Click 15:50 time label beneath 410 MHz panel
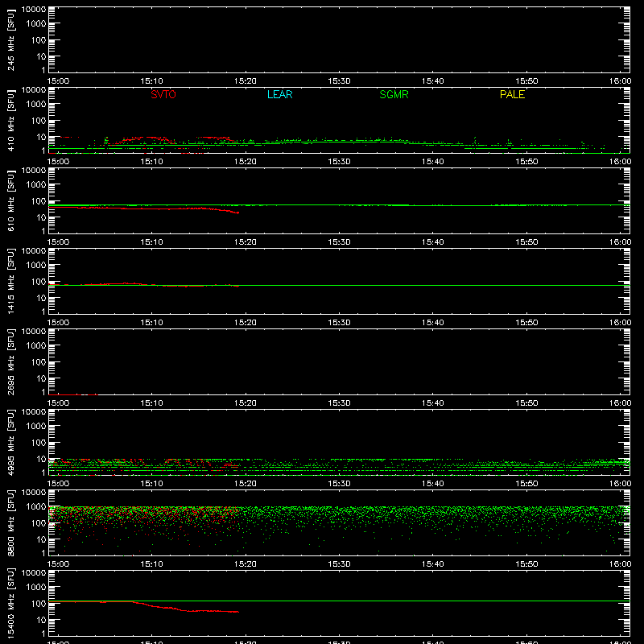Image resolution: width=644 pixels, height=644 pixels. [x=526, y=162]
